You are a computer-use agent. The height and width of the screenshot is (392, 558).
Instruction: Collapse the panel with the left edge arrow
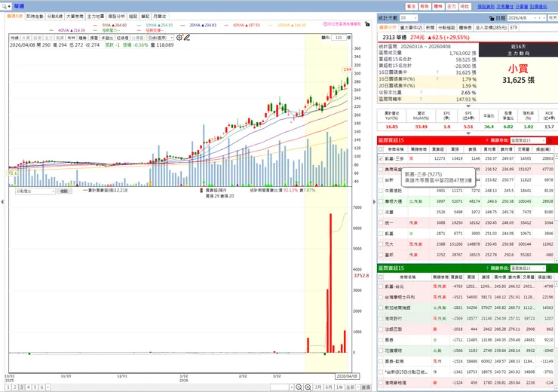(x=2, y=202)
